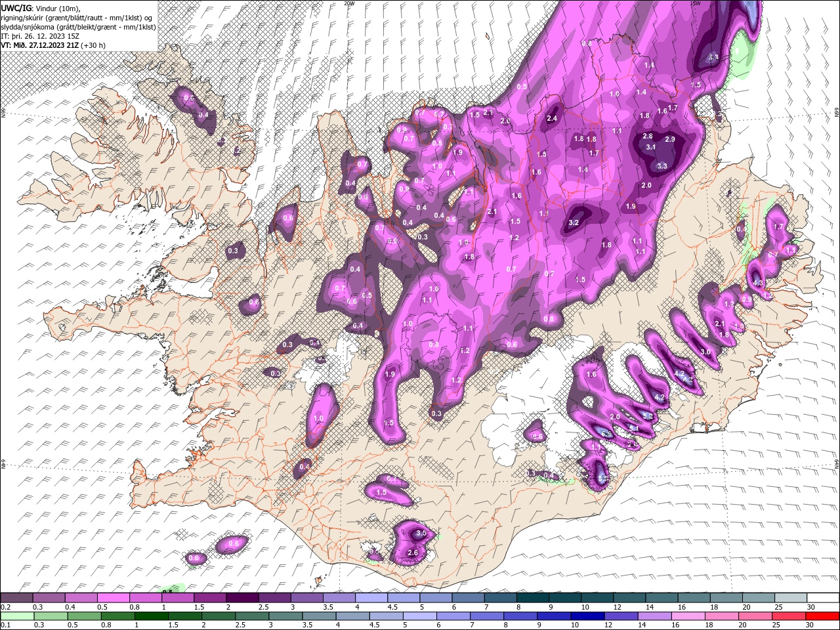Click the 'rigning/skúrir' legend description line
The image size is (840, 630).
(77, 17)
